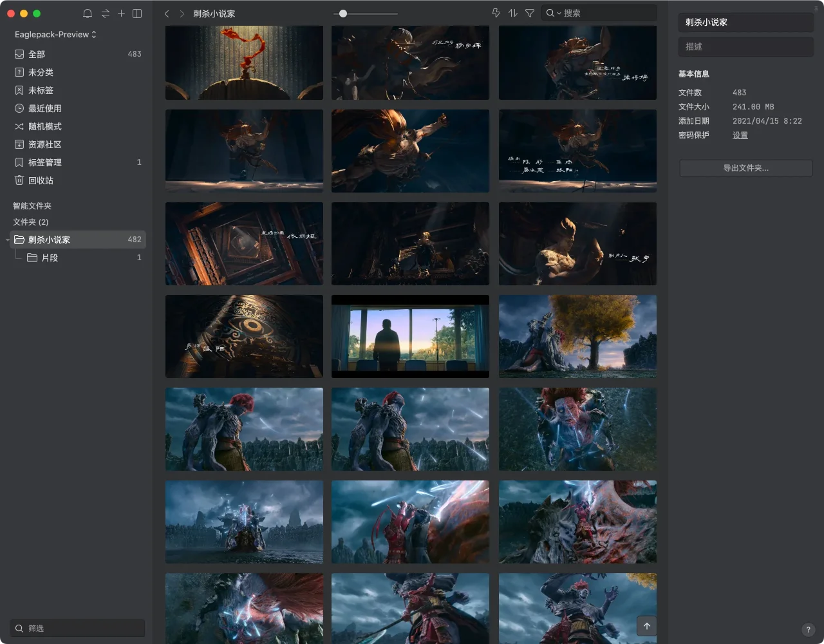The height and width of the screenshot is (644, 824).
Task: Click the 文件数 483 value
Action: pyautogui.click(x=740, y=93)
